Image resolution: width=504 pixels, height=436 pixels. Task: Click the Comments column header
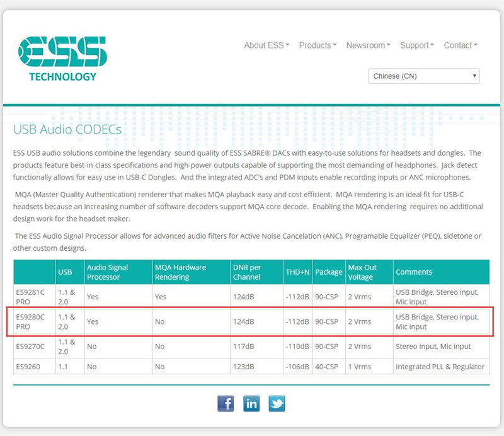(x=414, y=272)
